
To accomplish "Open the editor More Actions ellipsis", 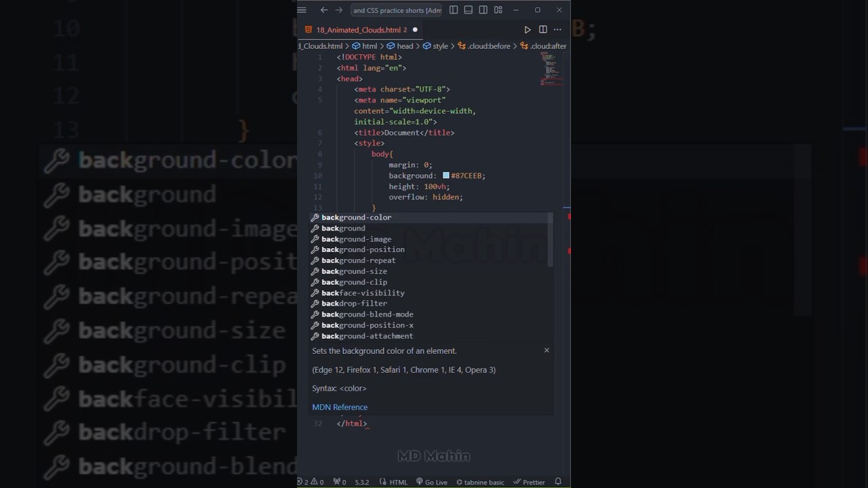I will (557, 30).
